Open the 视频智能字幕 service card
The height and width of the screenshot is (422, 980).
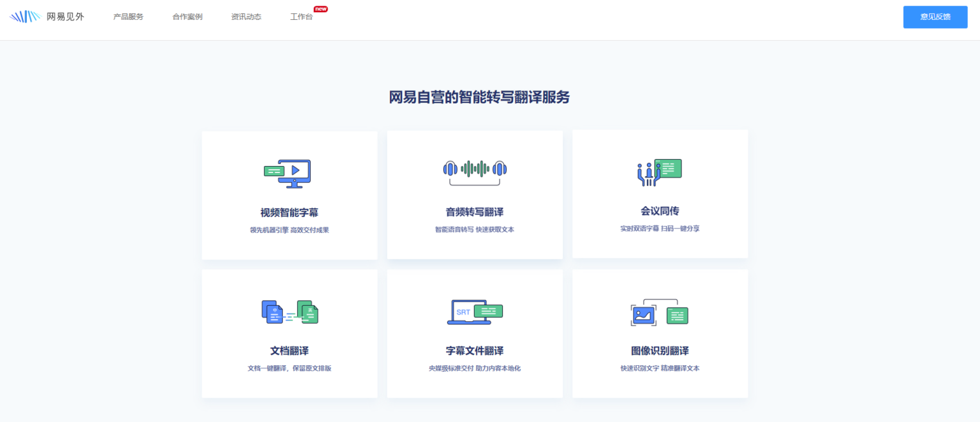point(290,195)
